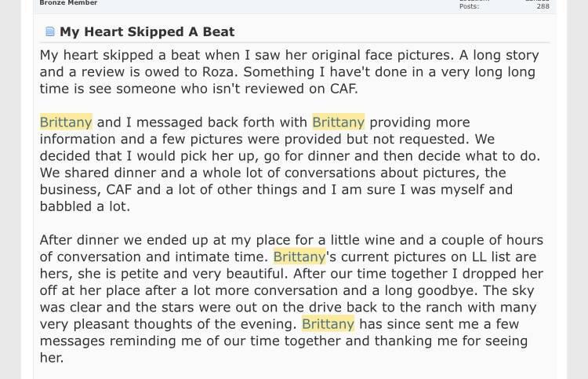This screenshot has height=379, width=588.
Task: Click the line starting "My heart skipped a beat when"
Action: 289,55
